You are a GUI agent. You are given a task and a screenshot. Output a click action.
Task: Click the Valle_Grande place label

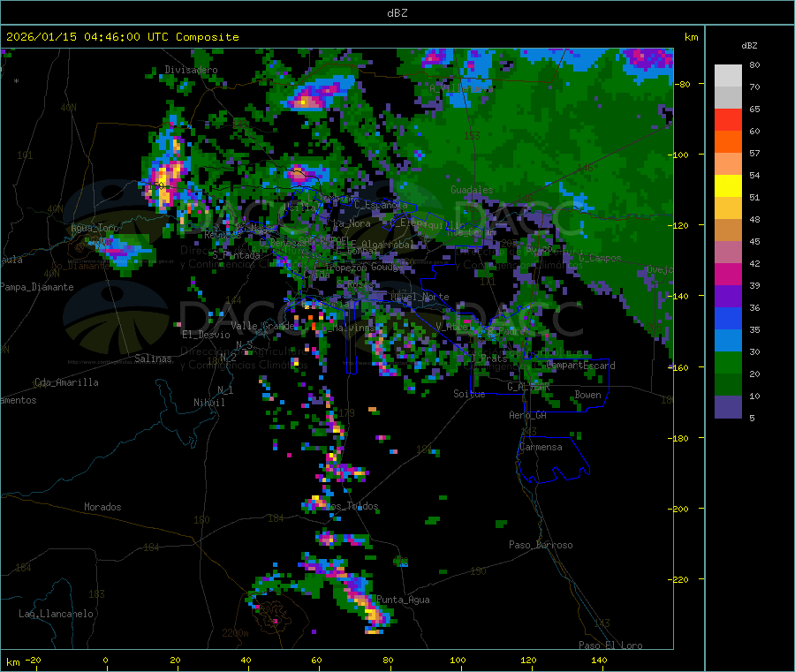pyautogui.click(x=262, y=325)
